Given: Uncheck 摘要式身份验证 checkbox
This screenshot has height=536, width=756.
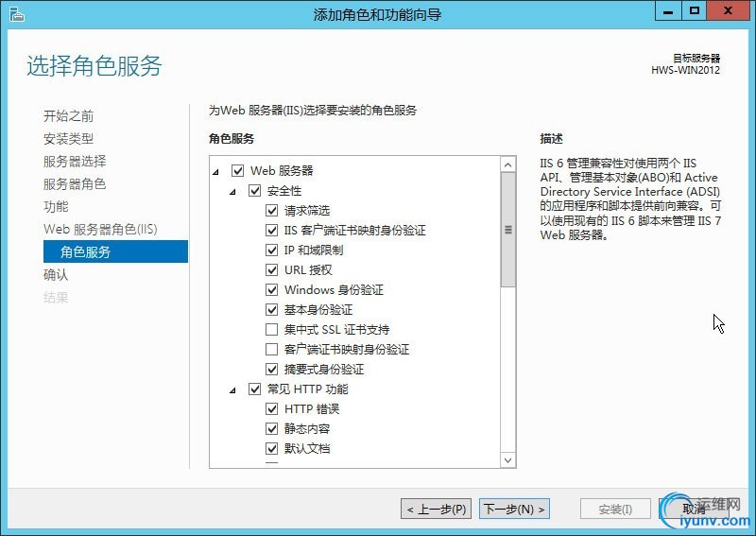Looking at the screenshot, I should tap(272, 369).
